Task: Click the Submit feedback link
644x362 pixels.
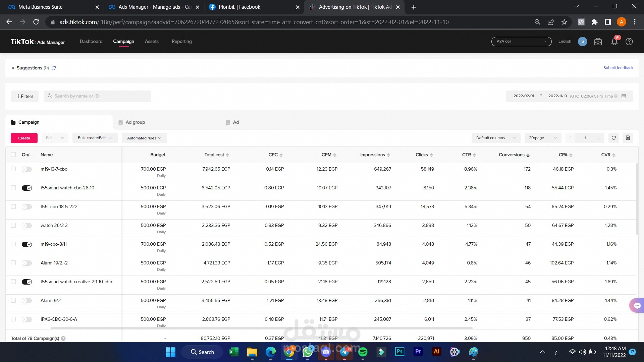Action: click(618, 68)
